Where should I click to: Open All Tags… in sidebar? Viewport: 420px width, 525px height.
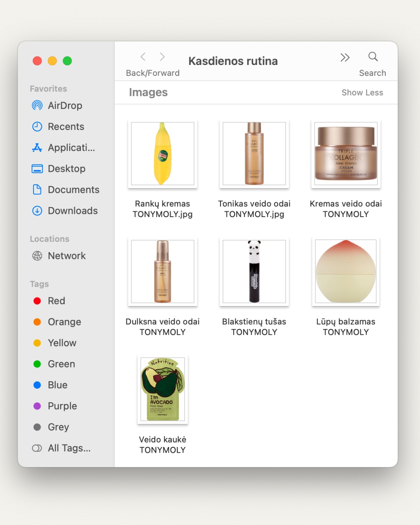[x=69, y=448]
